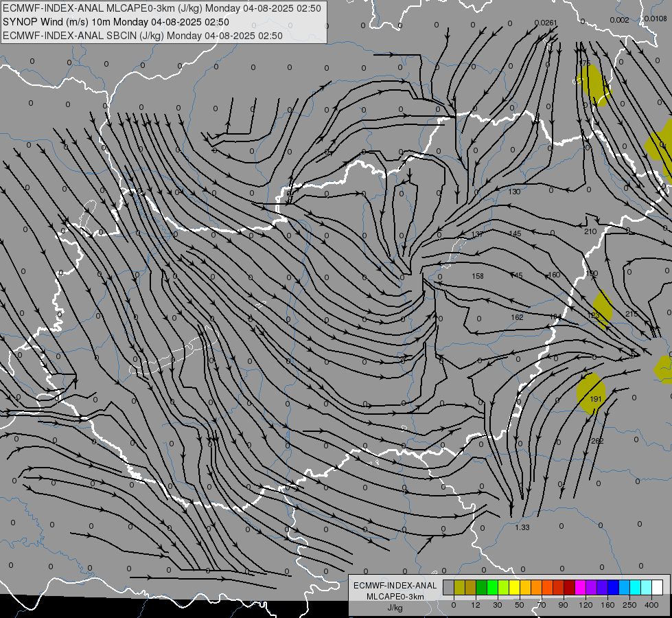This screenshot has height=618, width=672.
Task: Select the map value '0.002'
Action: coord(619,20)
